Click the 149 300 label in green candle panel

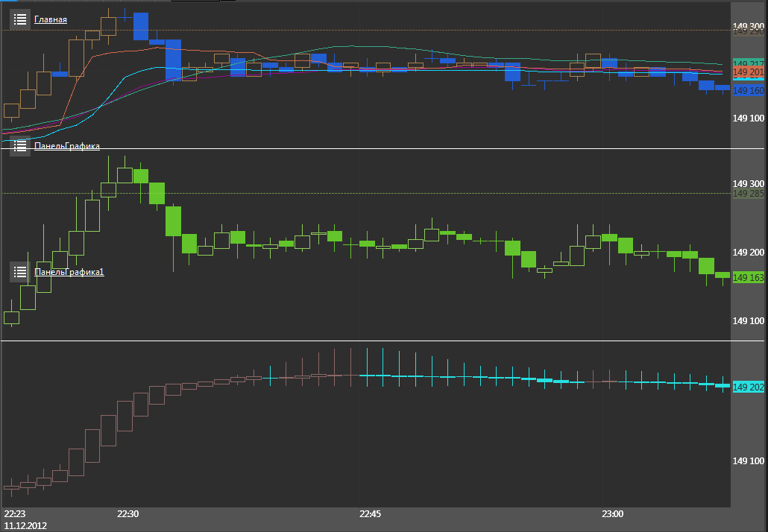click(749, 183)
